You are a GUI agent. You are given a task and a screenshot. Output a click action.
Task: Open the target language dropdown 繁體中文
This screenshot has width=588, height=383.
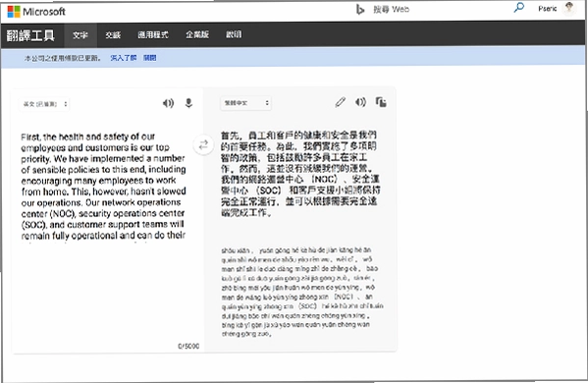tap(245, 103)
